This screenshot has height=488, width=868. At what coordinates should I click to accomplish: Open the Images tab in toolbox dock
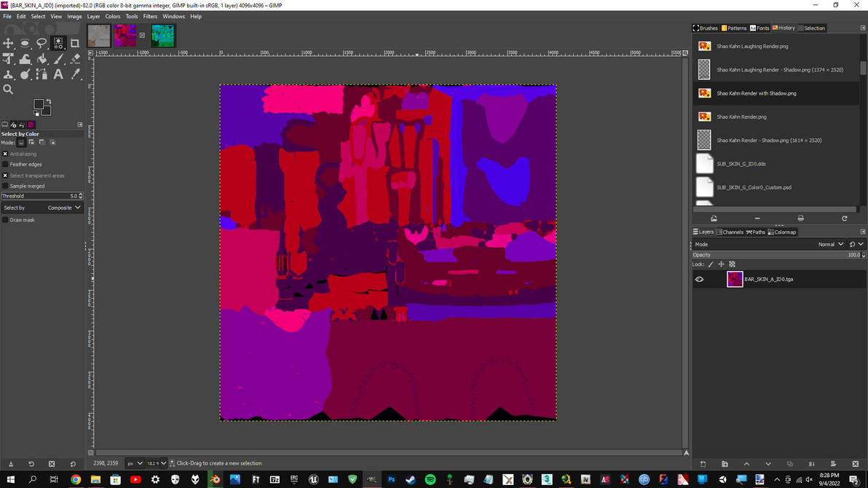[x=31, y=125]
